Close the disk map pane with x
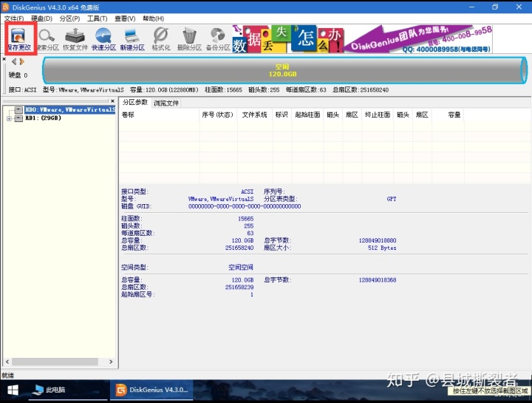 [4, 59]
